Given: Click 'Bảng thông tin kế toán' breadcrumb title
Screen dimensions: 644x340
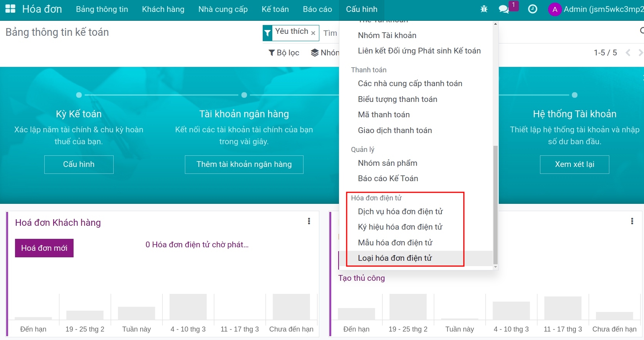Looking at the screenshot, I should [57, 32].
